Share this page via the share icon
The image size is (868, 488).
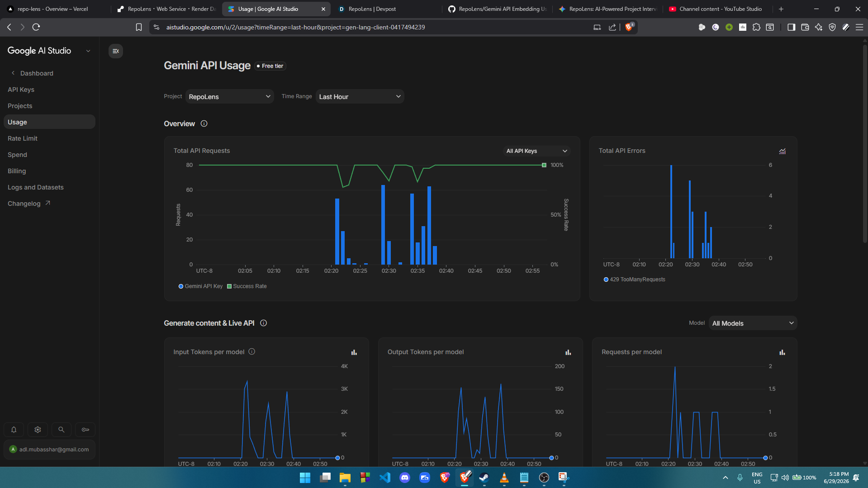point(612,27)
